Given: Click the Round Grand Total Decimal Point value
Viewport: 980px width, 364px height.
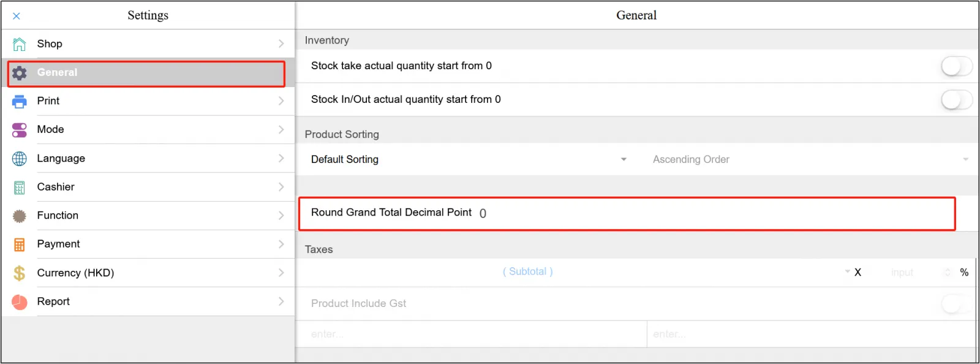Looking at the screenshot, I should (483, 213).
